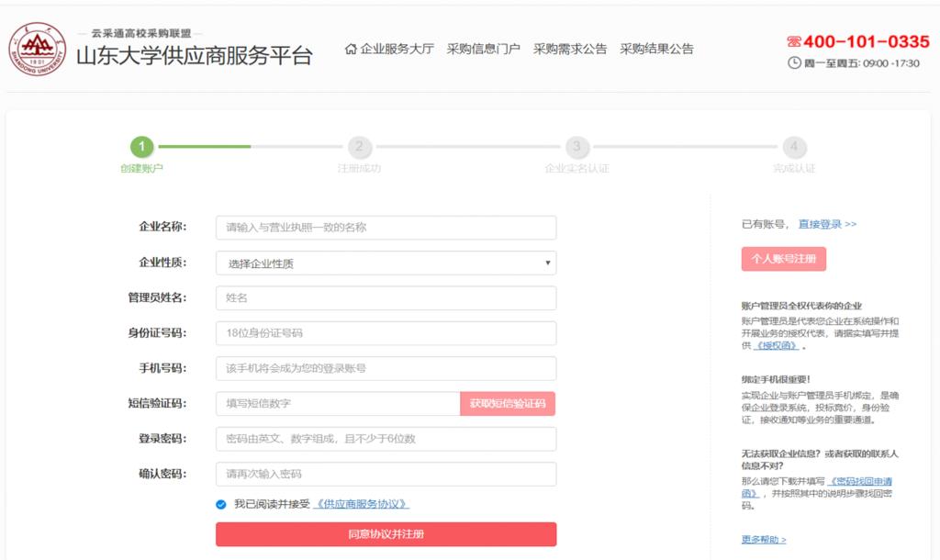
Task: Follow the 直接登录 >> link
Action: (x=827, y=224)
